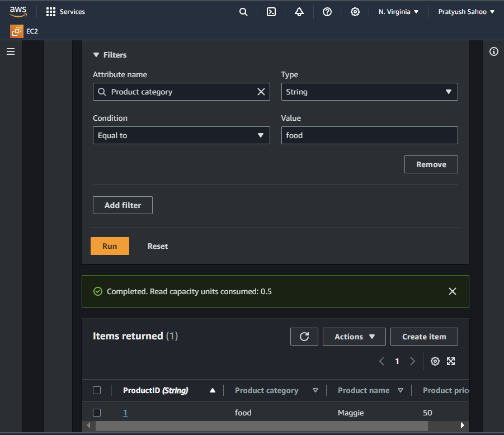Open the hamburger side navigation menu
The width and height of the screenshot is (504, 435).
pyautogui.click(x=11, y=51)
